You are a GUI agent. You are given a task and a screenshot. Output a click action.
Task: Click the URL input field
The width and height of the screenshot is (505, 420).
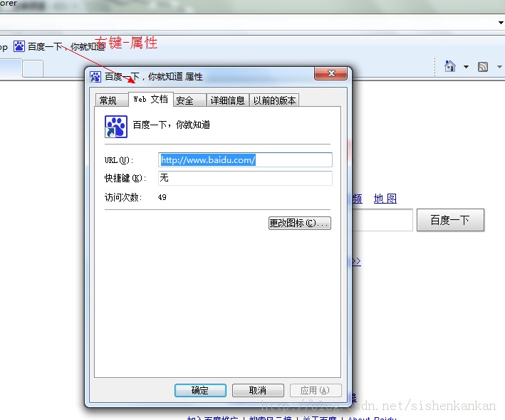[245, 159]
